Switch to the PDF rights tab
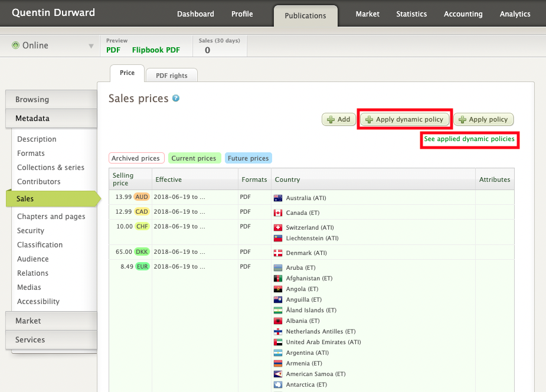 (x=171, y=76)
